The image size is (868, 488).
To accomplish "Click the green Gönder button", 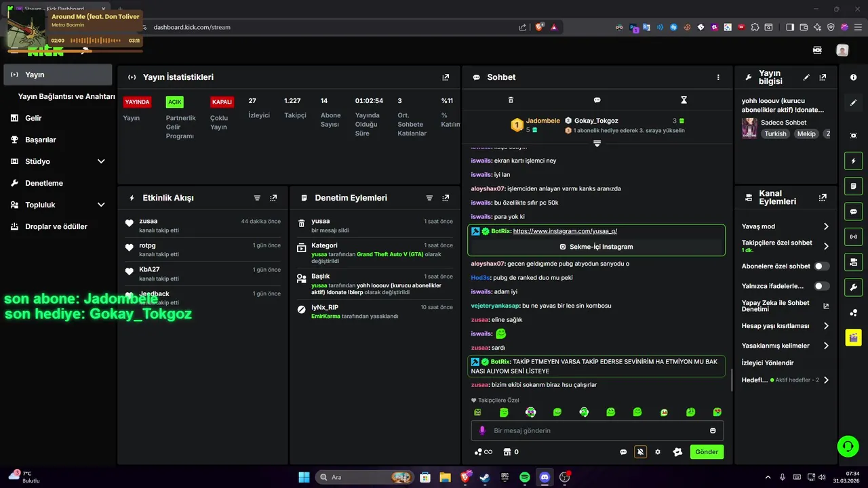I will (707, 452).
